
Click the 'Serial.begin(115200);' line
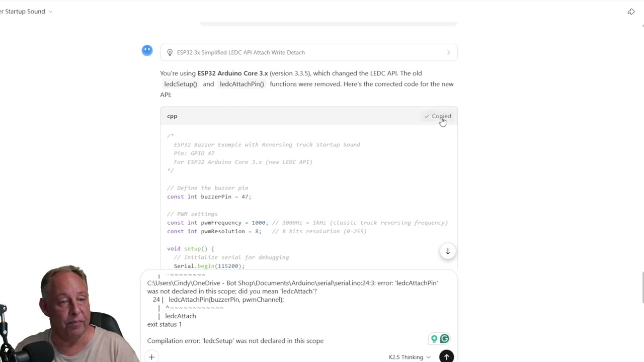[209, 266]
